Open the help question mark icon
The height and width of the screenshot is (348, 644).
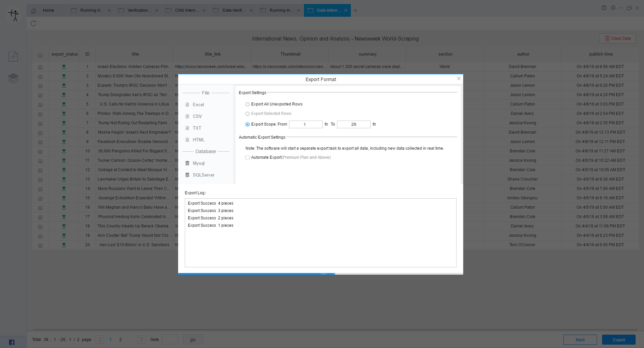[x=604, y=8]
